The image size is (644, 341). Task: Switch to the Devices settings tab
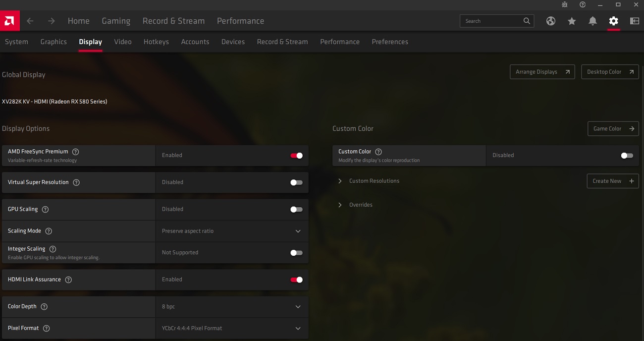pos(233,42)
